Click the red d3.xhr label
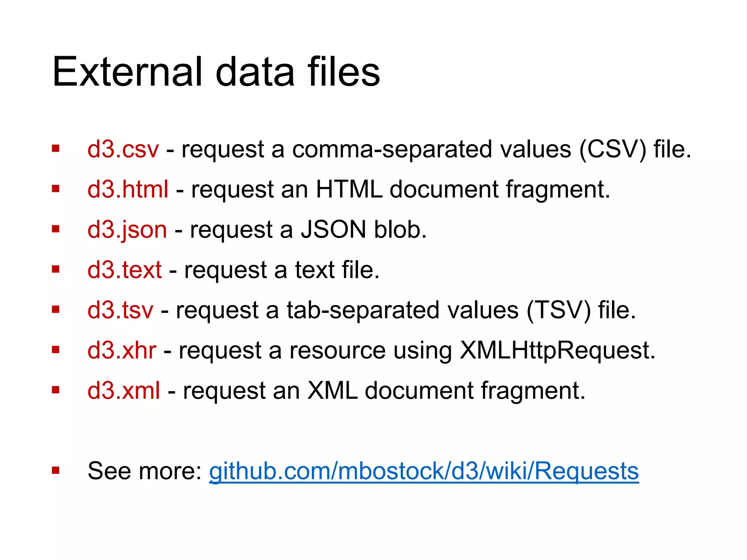 click(x=122, y=350)
